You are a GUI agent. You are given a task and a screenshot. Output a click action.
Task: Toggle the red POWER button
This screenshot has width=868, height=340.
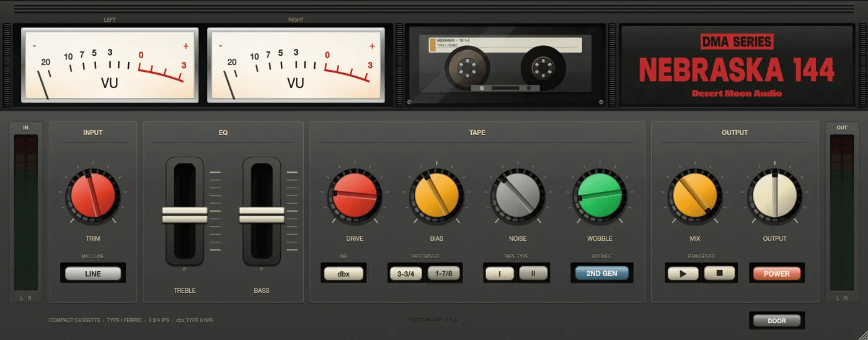777,274
